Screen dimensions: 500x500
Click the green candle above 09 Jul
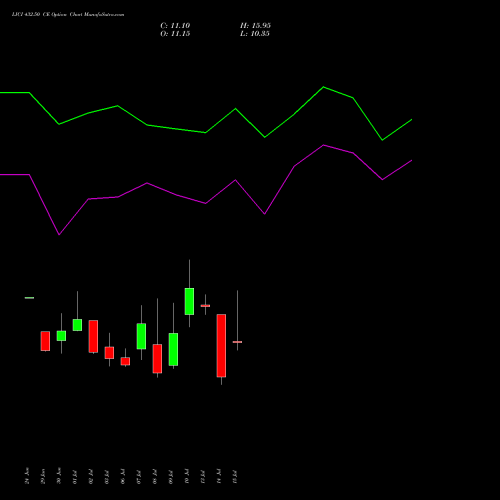173,349
